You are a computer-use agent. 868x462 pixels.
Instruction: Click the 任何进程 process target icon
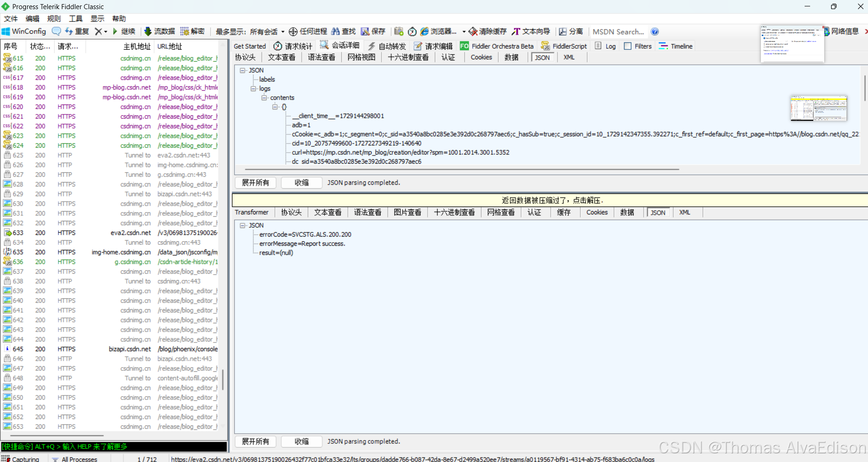pyautogui.click(x=293, y=31)
